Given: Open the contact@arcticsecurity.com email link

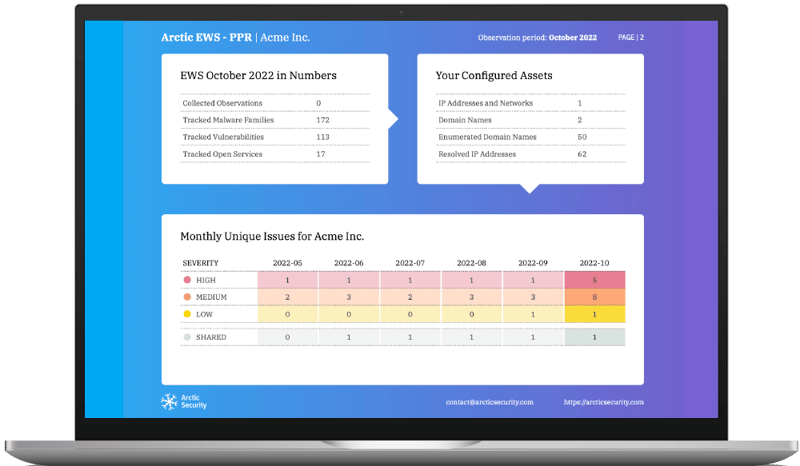Looking at the screenshot, I should [x=489, y=402].
